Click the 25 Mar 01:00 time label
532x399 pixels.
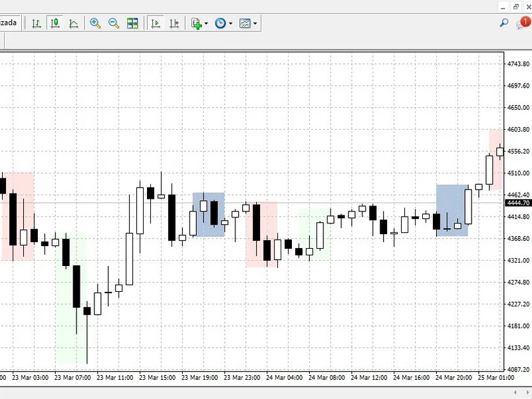click(495, 378)
